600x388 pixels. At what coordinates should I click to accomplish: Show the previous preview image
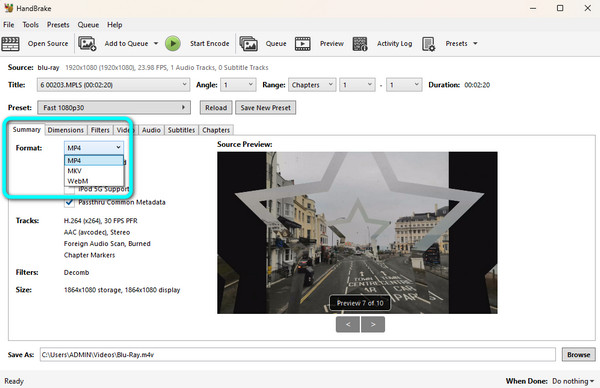[348, 324]
